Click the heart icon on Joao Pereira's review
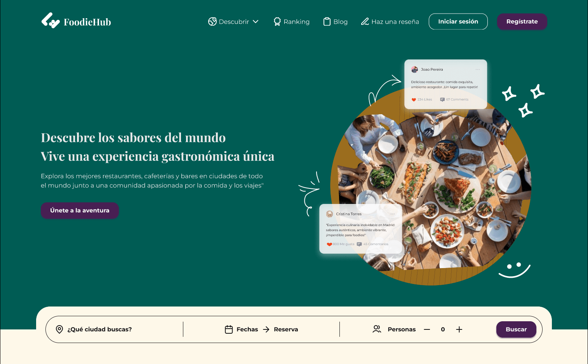This screenshot has width=588, height=364. (x=414, y=100)
